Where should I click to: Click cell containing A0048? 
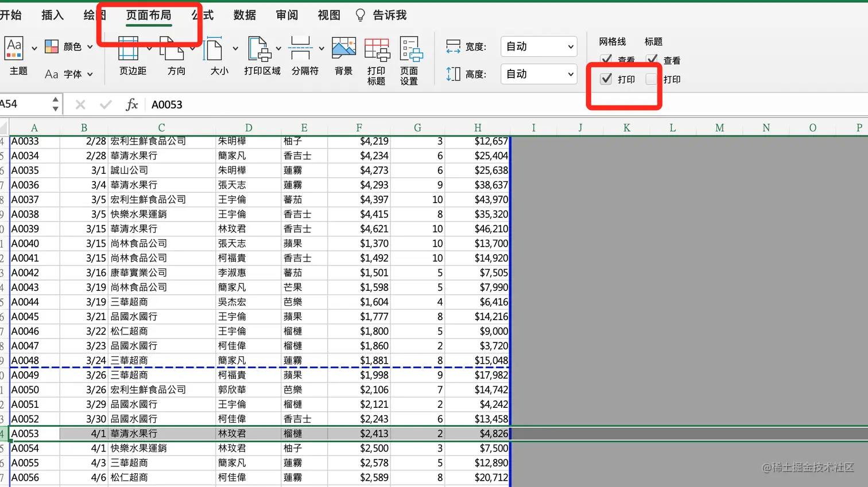(x=34, y=360)
